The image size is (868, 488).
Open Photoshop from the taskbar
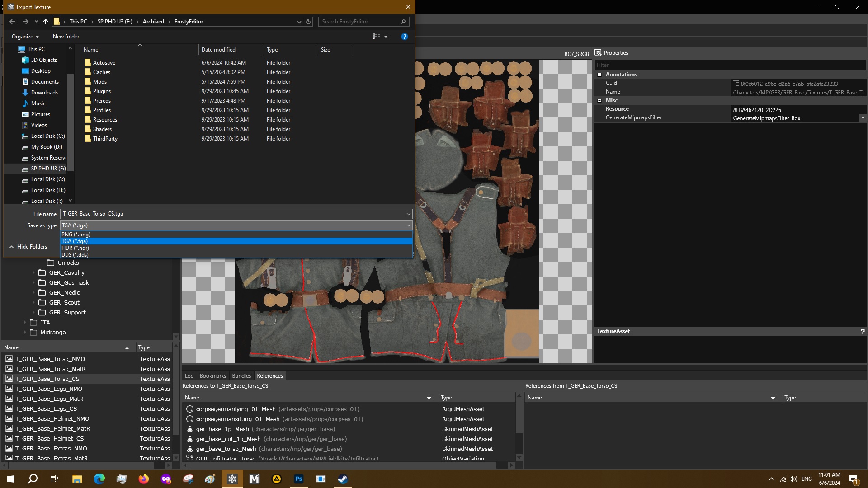point(299,479)
